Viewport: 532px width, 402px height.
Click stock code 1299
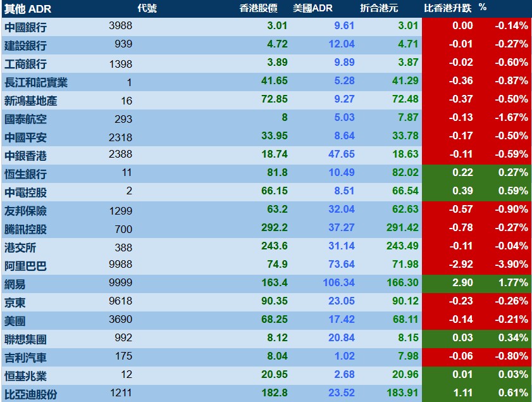(x=120, y=211)
